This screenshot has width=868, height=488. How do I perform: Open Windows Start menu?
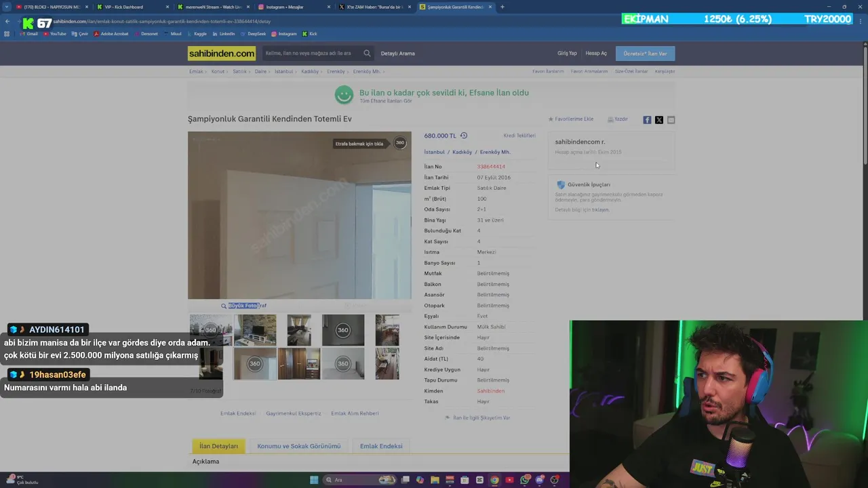[314, 480]
